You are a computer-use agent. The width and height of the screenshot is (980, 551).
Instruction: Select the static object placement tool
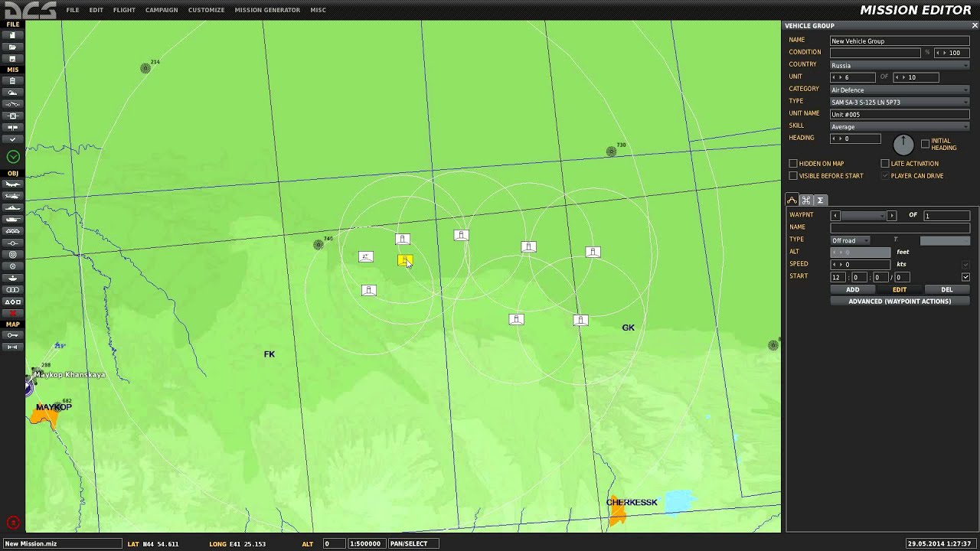tap(12, 231)
